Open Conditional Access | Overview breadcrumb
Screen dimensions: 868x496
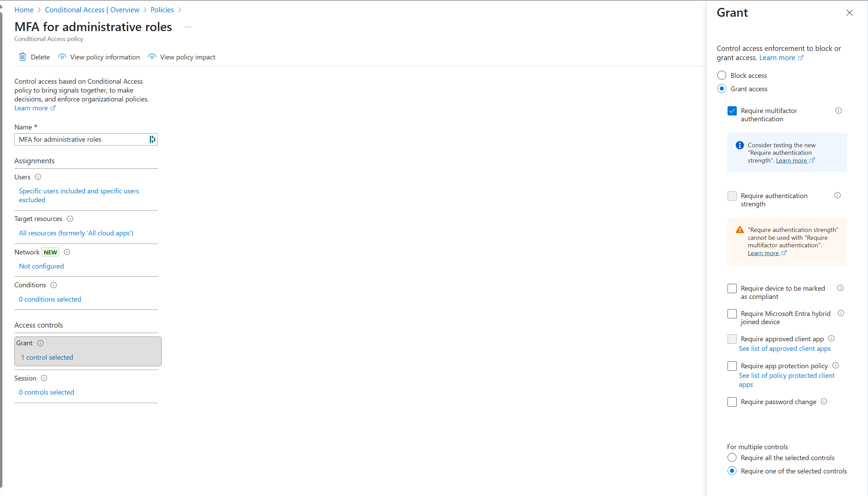click(92, 10)
